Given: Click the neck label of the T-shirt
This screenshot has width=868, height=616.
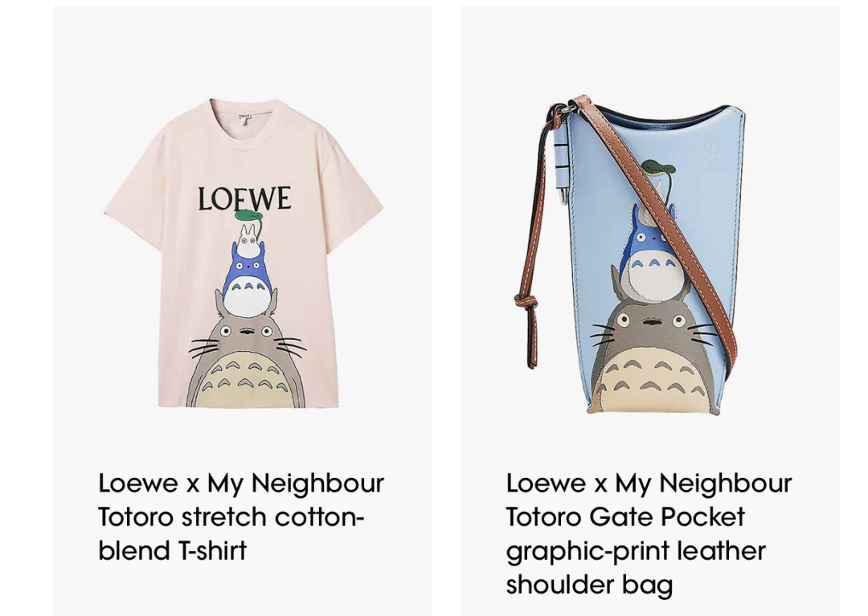Looking at the screenshot, I should pyautogui.click(x=244, y=118).
